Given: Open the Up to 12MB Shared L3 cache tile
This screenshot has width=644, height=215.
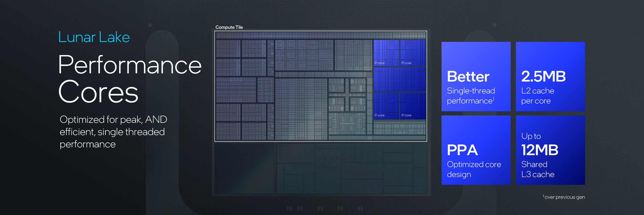Looking at the screenshot, I should coord(550,150).
